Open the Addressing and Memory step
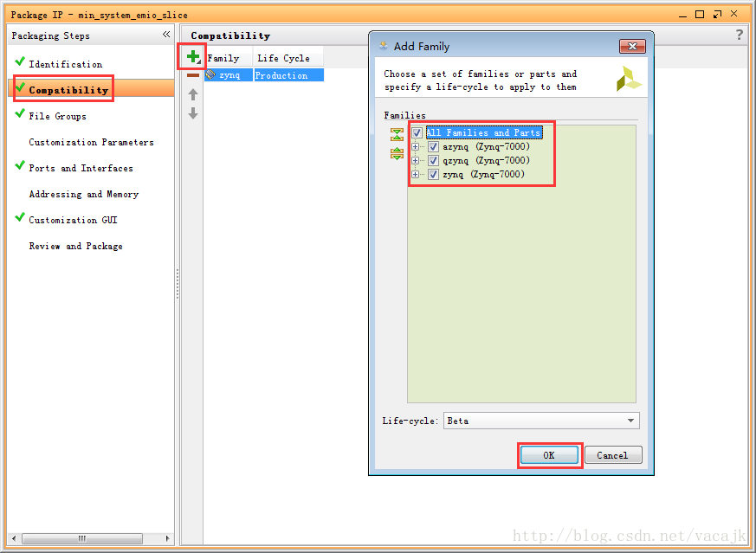This screenshot has width=756, height=553. 83,194
